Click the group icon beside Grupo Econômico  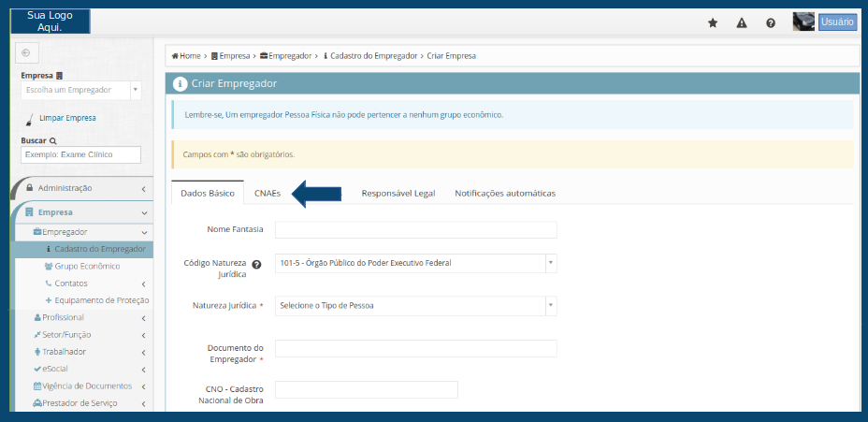click(x=48, y=267)
